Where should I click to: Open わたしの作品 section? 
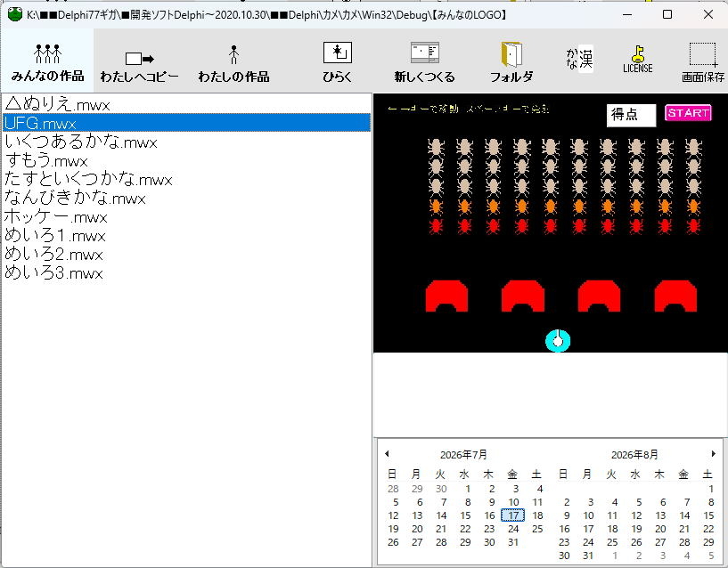[233, 63]
